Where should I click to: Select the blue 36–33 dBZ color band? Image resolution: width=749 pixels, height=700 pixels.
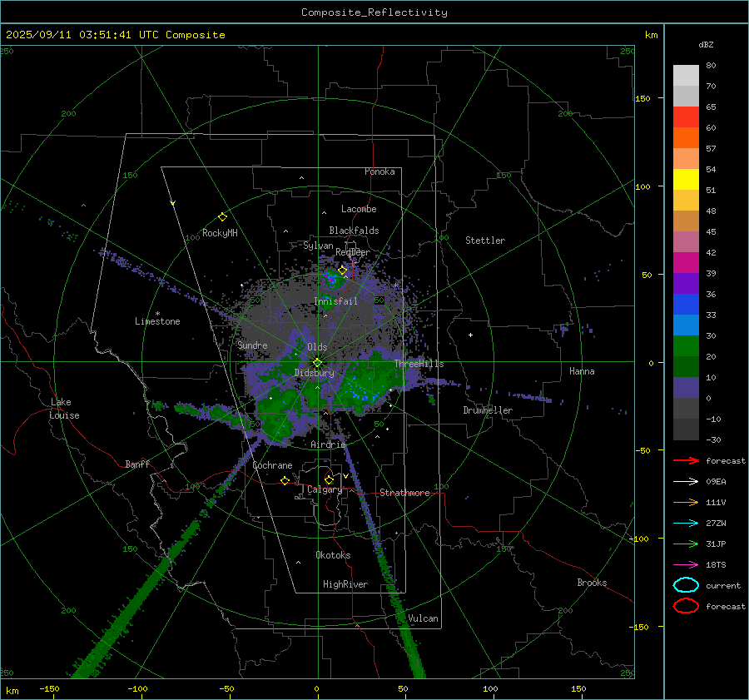pyautogui.click(x=686, y=305)
